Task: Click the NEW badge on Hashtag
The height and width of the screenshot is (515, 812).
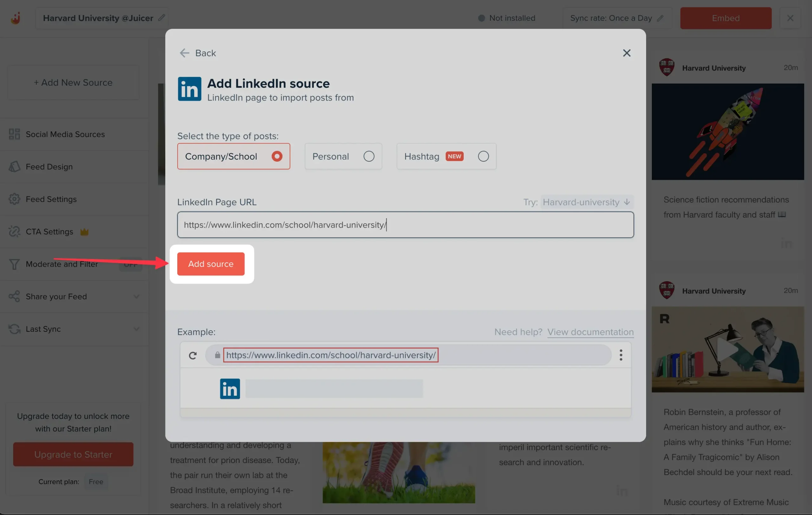Action: [454, 156]
